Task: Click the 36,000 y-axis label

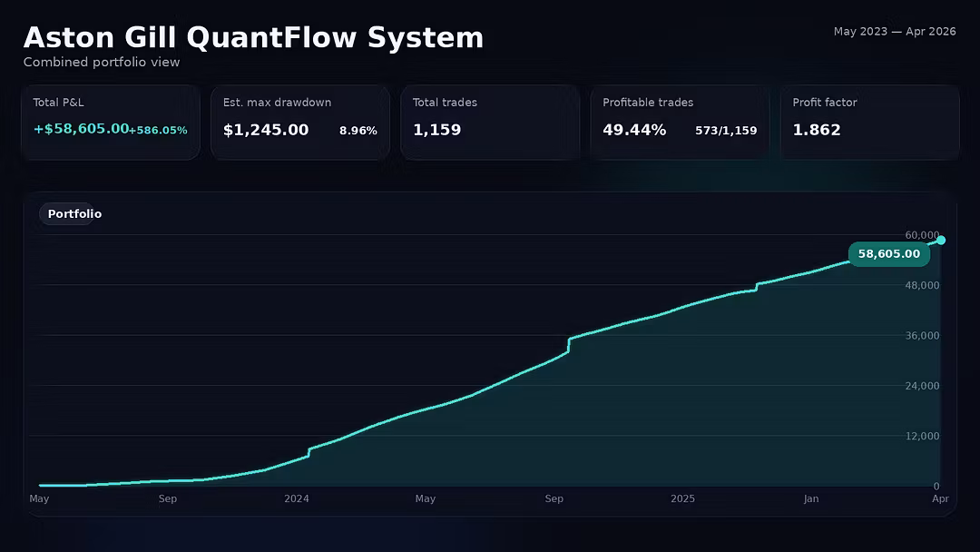Action: pos(922,336)
